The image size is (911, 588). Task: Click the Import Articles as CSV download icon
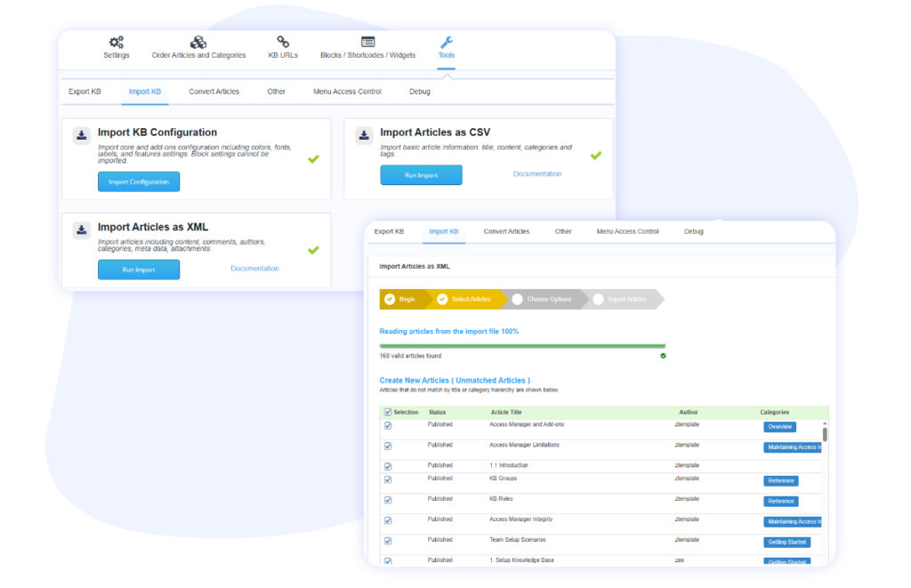(364, 135)
